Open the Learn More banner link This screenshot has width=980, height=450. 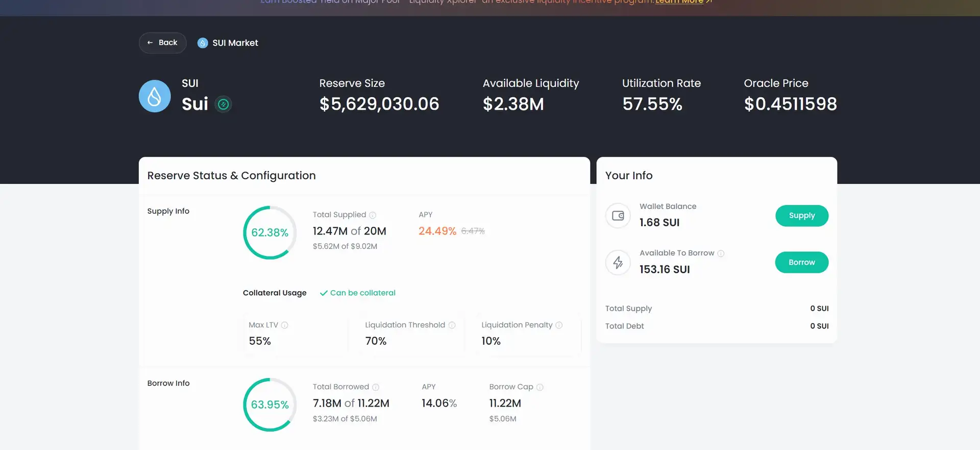coord(679,2)
